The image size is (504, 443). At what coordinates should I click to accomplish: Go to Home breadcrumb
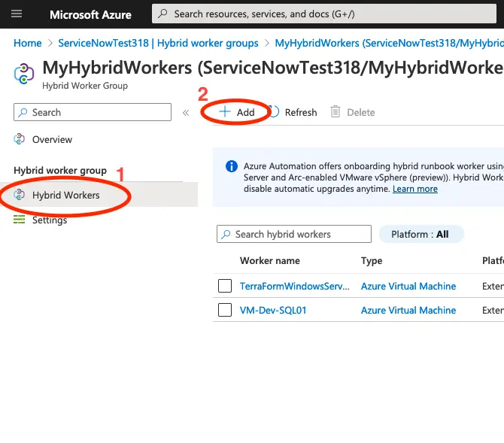tap(28, 43)
